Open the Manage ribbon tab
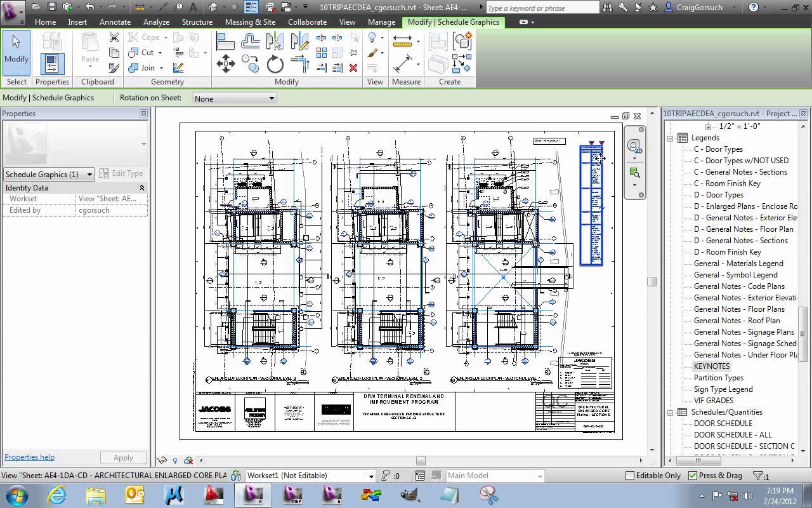The height and width of the screenshot is (508, 812). [x=381, y=21]
